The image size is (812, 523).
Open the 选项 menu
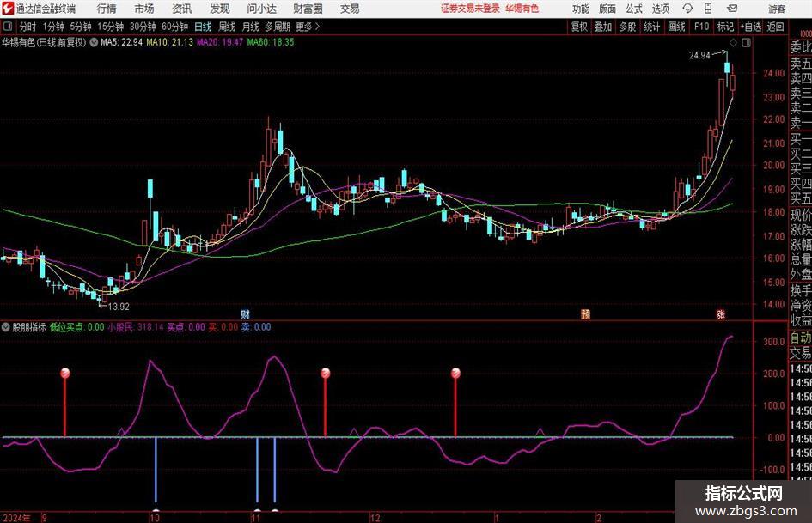pos(660,9)
